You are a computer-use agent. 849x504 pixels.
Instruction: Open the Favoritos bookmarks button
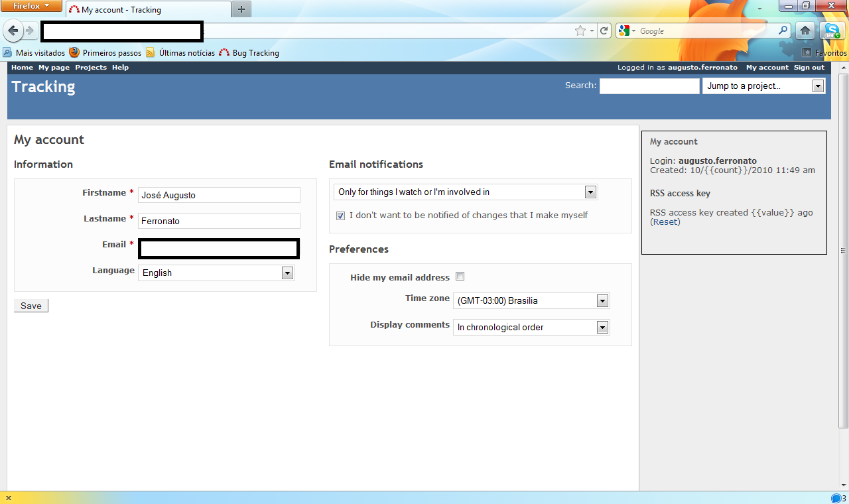point(824,53)
